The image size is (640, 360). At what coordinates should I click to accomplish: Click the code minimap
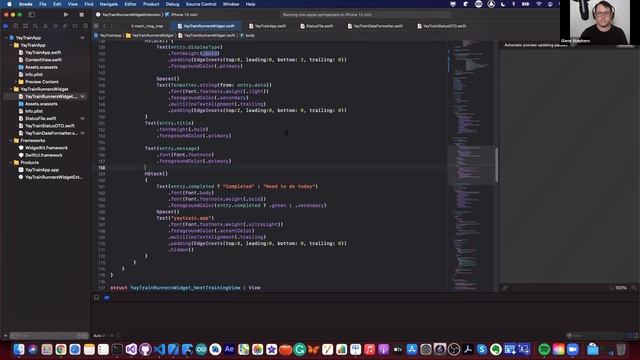pyautogui.click(x=470, y=165)
